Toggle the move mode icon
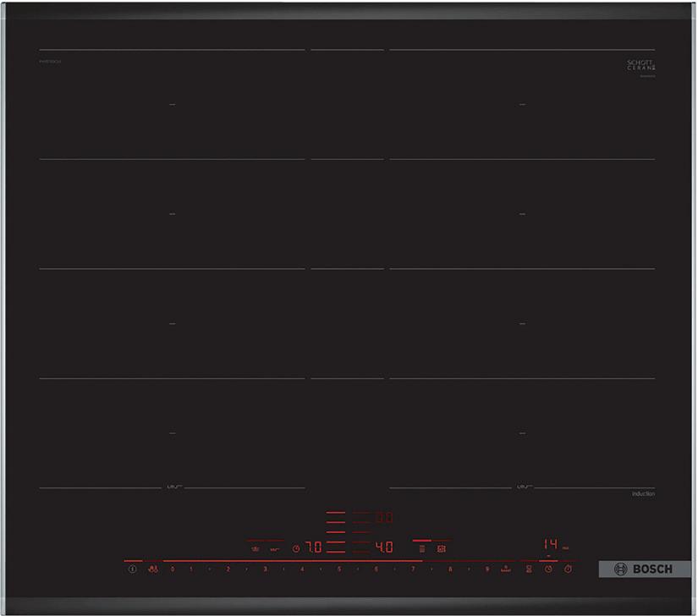 click(x=441, y=549)
